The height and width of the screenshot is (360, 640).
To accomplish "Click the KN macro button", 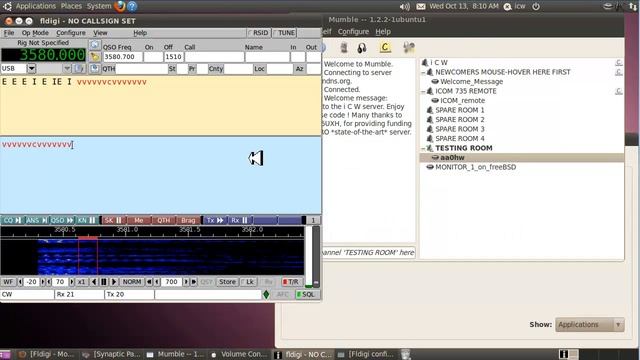I will [x=86, y=220].
